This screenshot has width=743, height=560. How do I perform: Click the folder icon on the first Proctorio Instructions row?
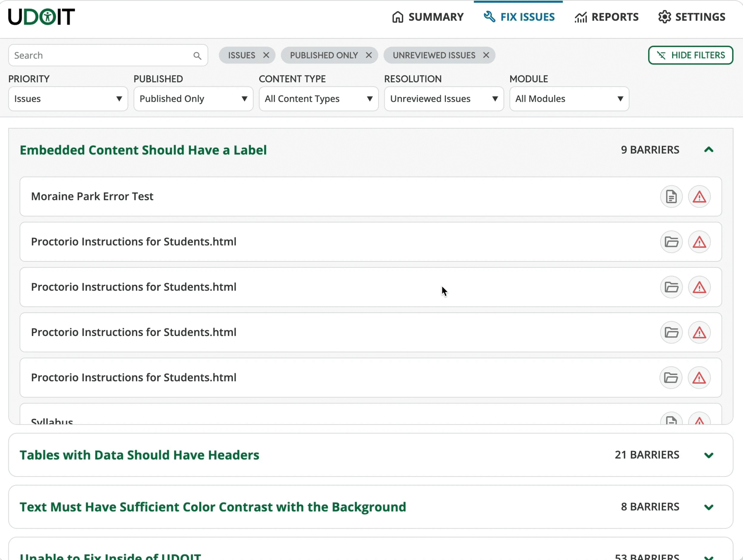click(x=671, y=242)
